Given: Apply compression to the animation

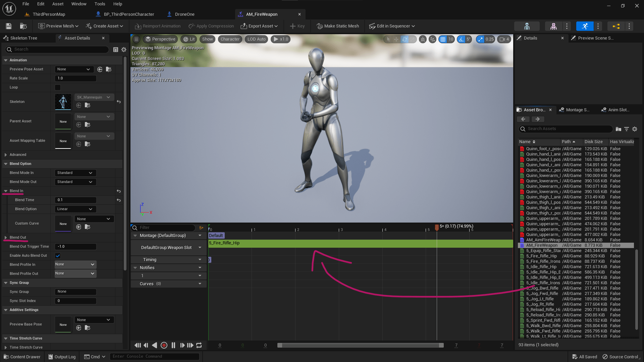Looking at the screenshot, I should point(211,26).
